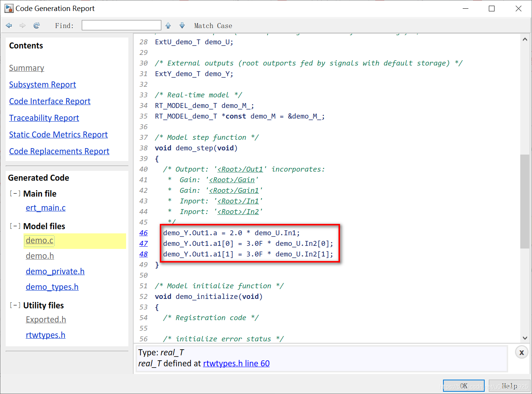Open the Traceability Report
The width and height of the screenshot is (532, 394).
pos(44,118)
